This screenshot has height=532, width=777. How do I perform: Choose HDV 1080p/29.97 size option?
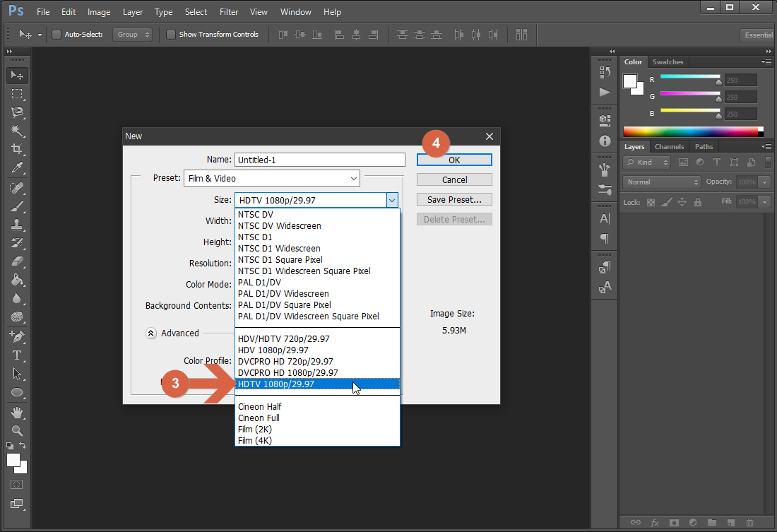tap(317, 350)
